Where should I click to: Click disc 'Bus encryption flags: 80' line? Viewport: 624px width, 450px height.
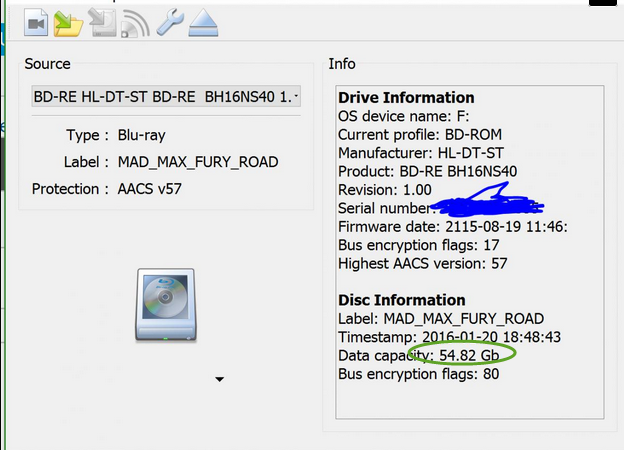point(418,374)
